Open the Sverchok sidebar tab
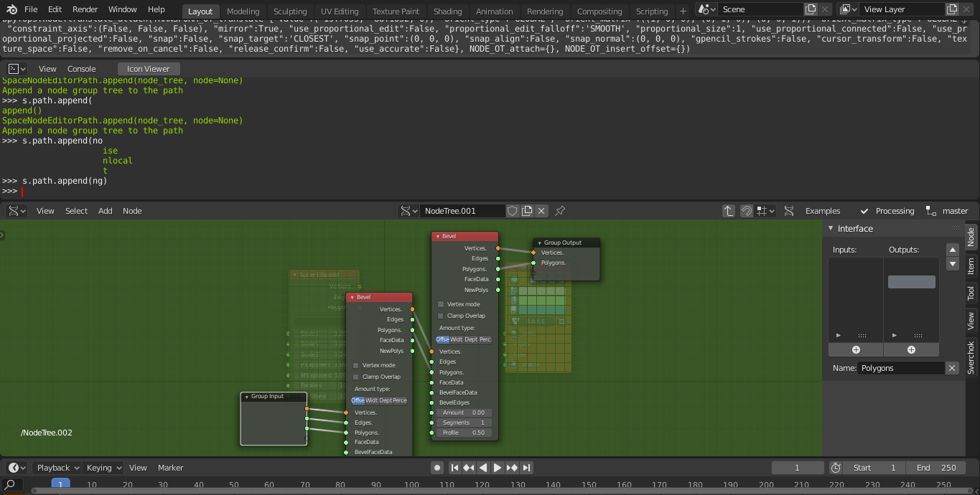This screenshot has height=495, width=980. [971, 357]
